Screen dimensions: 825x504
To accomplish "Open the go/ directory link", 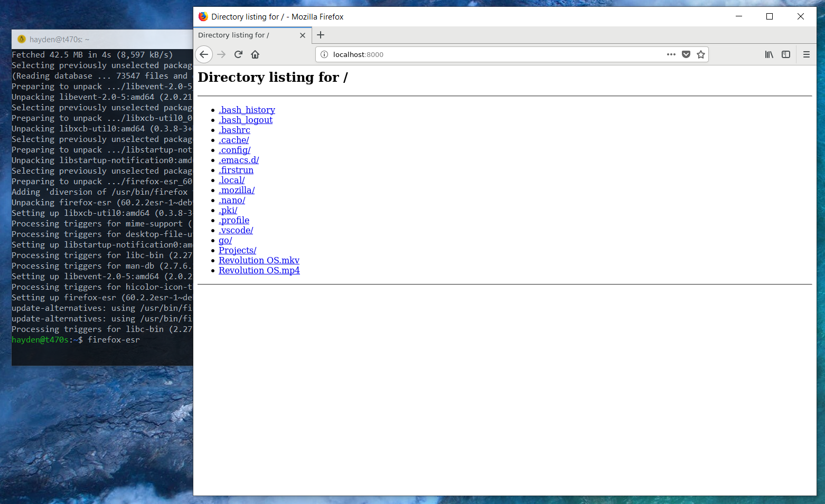I will pyautogui.click(x=225, y=240).
